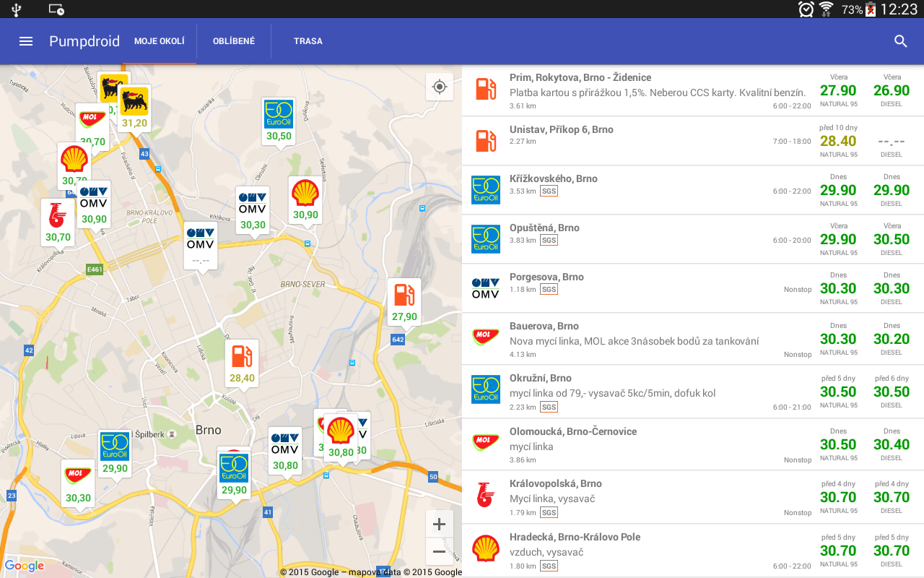Tap the Shell logo on the Hradecká row
This screenshot has height=578, width=924.
click(x=486, y=549)
